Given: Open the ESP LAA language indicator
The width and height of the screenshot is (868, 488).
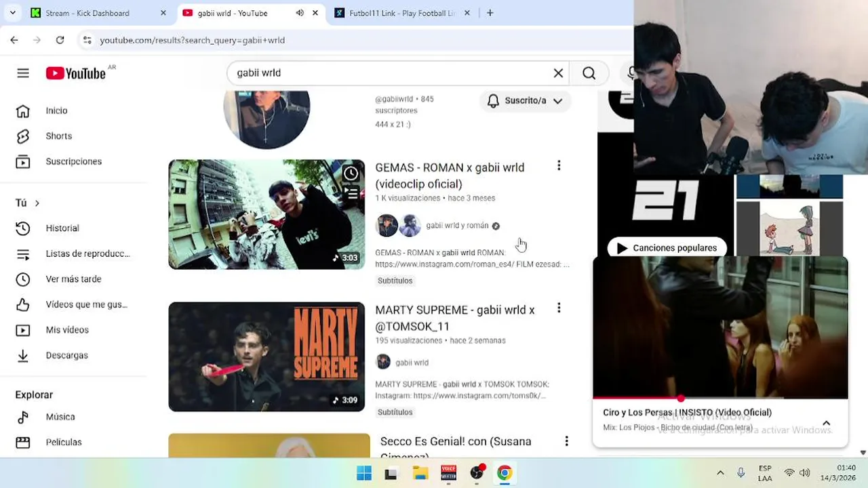Looking at the screenshot, I should click(765, 473).
